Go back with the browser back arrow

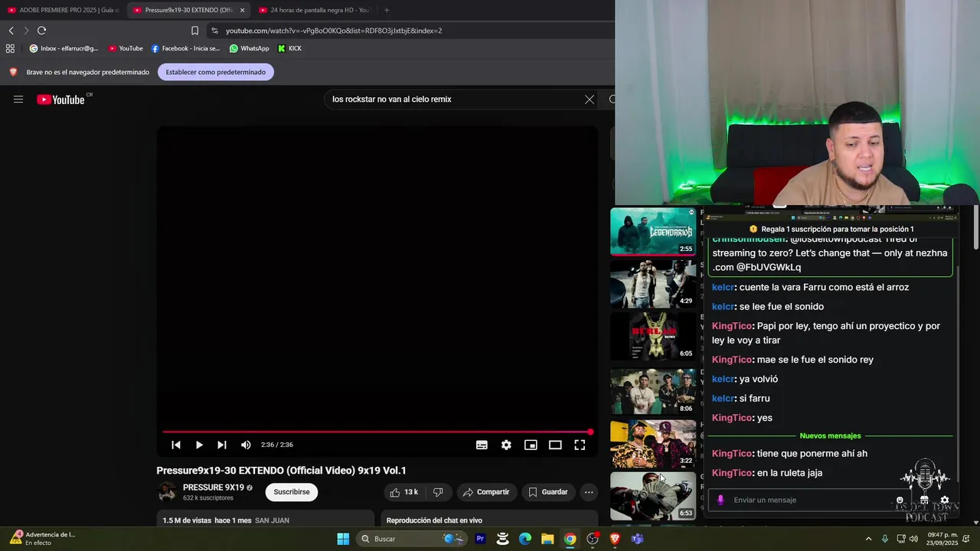click(x=11, y=31)
